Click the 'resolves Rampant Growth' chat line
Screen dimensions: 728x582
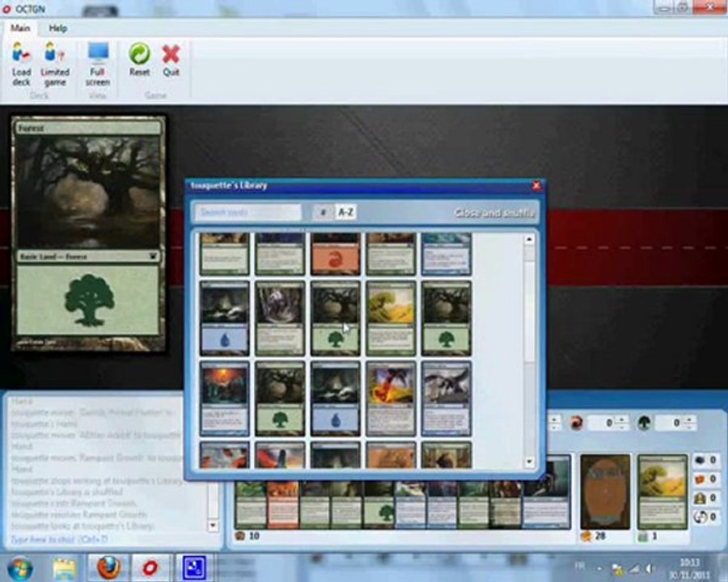[x=79, y=514]
